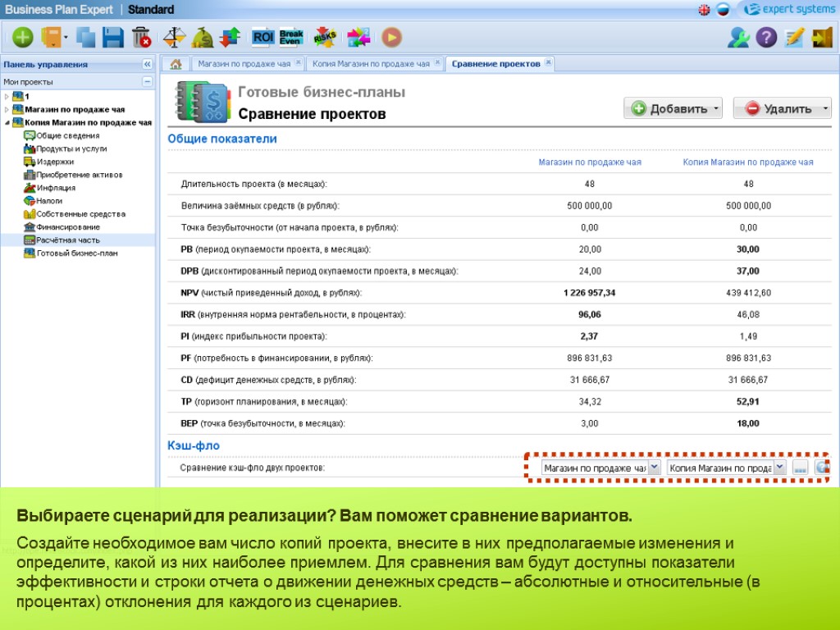The width and height of the screenshot is (840, 630).
Task: Click the TP value 52,91
Action: pos(748,402)
